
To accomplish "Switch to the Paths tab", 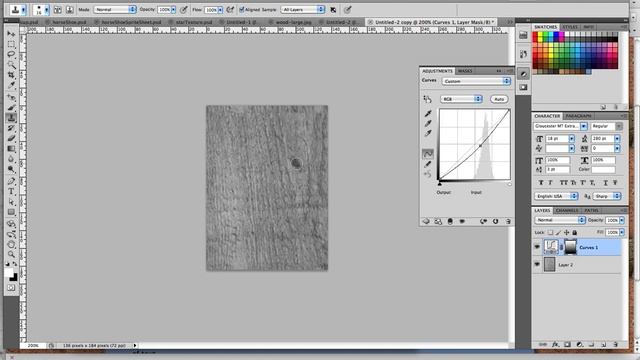I will click(x=591, y=210).
